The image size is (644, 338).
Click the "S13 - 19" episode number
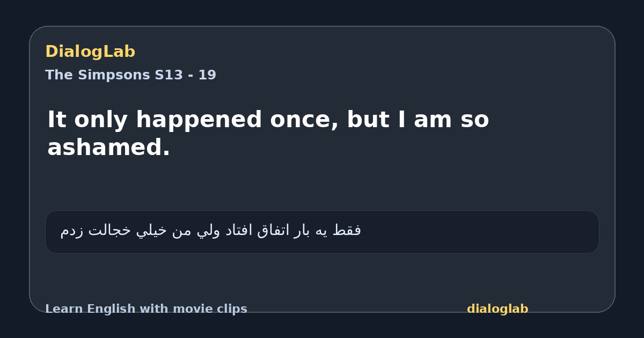(186, 75)
